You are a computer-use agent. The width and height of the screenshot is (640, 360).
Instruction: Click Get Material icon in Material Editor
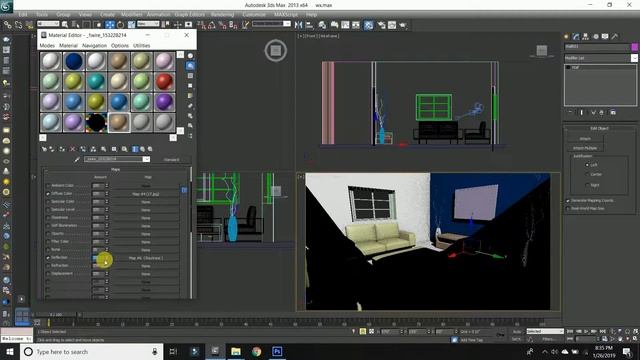[x=44, y=149]
